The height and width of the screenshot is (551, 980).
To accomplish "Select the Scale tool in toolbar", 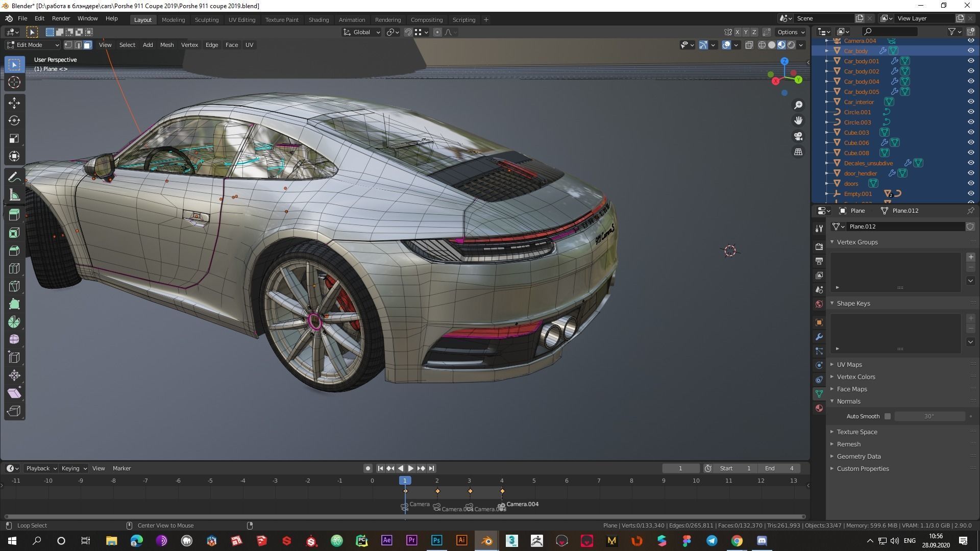I will point(14,139).
